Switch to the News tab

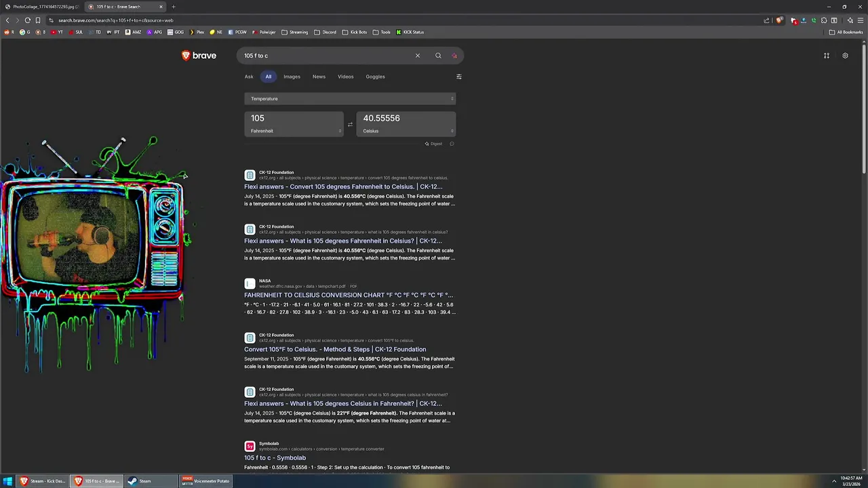coord(319,77)
